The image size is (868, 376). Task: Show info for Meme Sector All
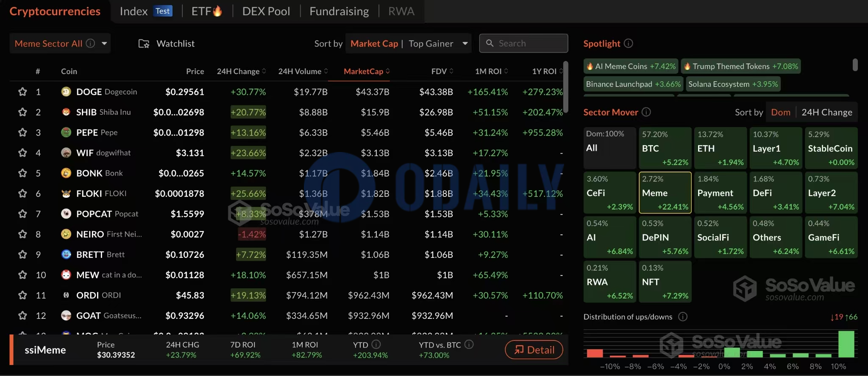coord(90,43)
